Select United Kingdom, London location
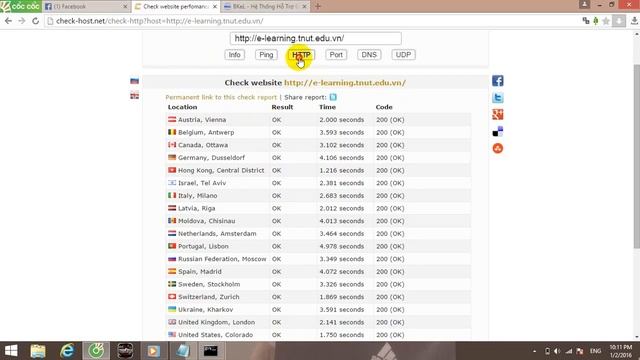 click(216, 322)
